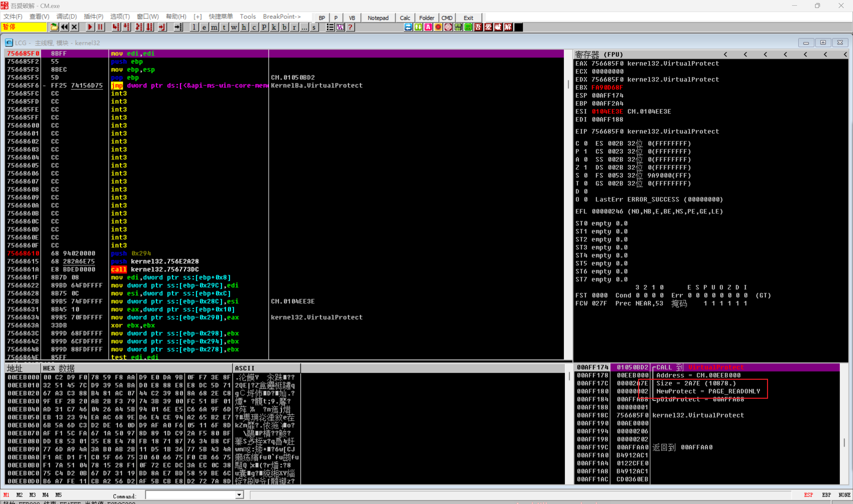Open the 选项(T) menu

120,16
